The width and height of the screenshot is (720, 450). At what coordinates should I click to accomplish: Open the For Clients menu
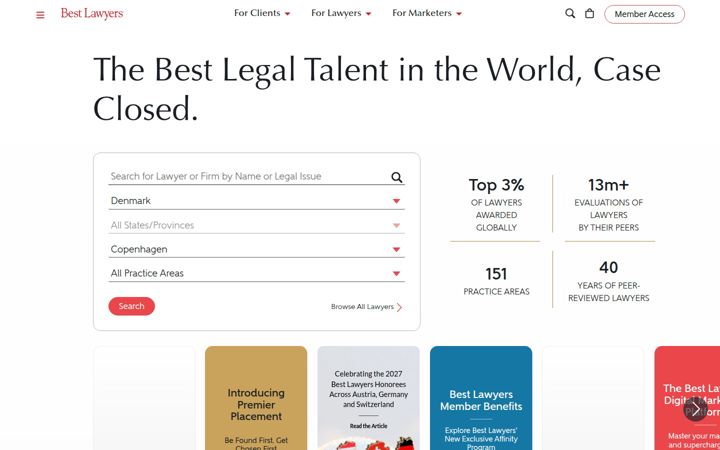262,13
